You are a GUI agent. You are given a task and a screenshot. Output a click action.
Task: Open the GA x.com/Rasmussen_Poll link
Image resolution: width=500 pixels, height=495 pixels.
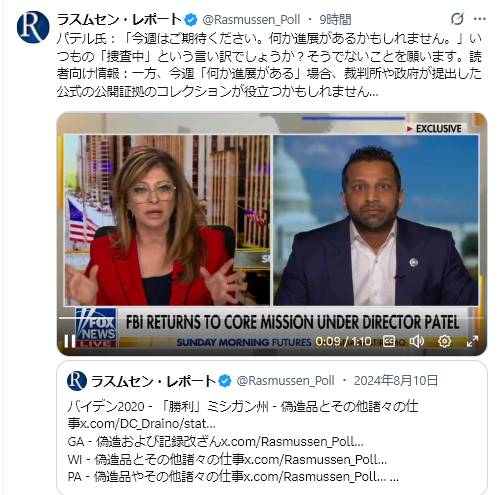click(292, 441)
